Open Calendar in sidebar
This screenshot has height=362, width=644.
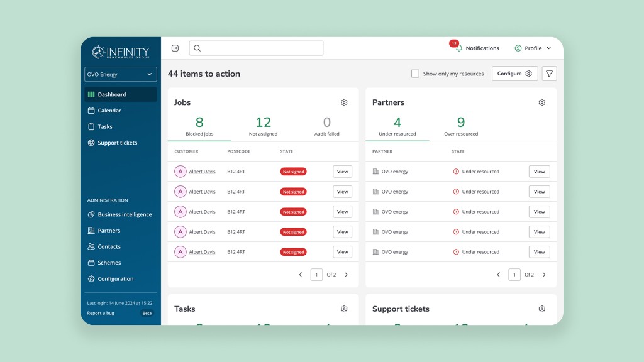(x=120, y=111)
